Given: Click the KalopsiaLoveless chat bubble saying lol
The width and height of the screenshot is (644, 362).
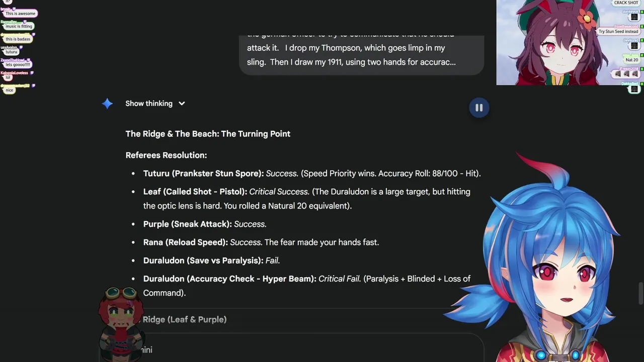Looking at the screenshot, I should 8,77.
